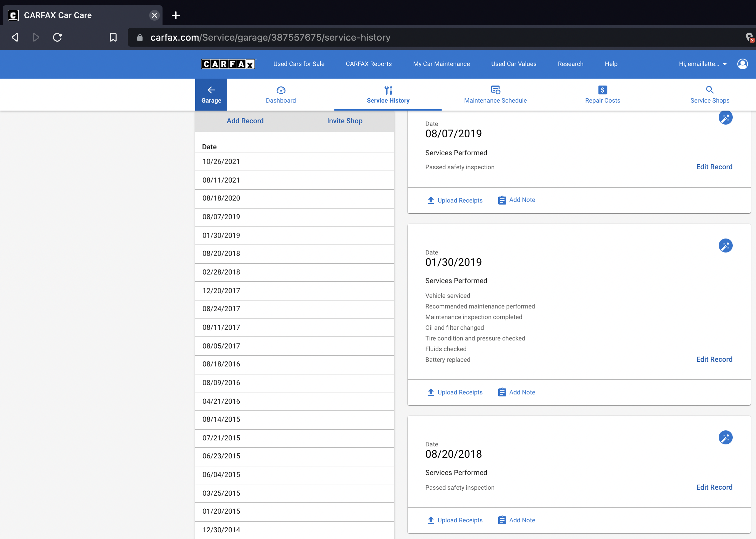Click the Repair Costs dollar icon
756x539 pixels.
pos(602,90)
